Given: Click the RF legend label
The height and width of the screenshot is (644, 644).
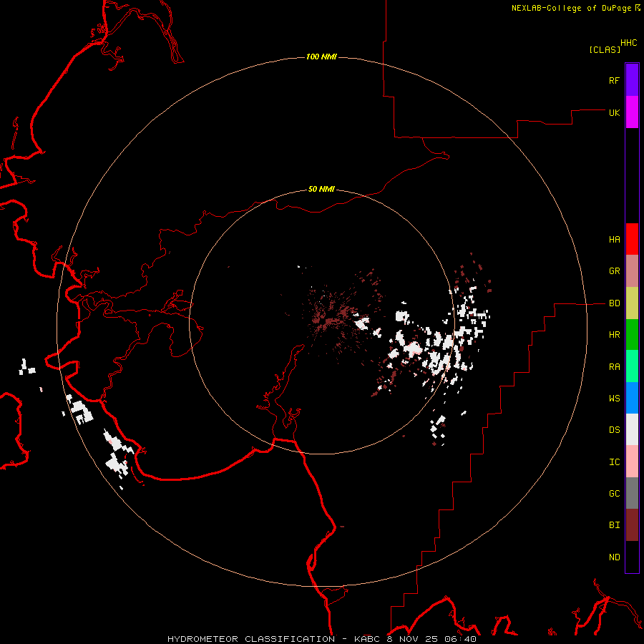Looking at the screenshot, I should (614, 80).
